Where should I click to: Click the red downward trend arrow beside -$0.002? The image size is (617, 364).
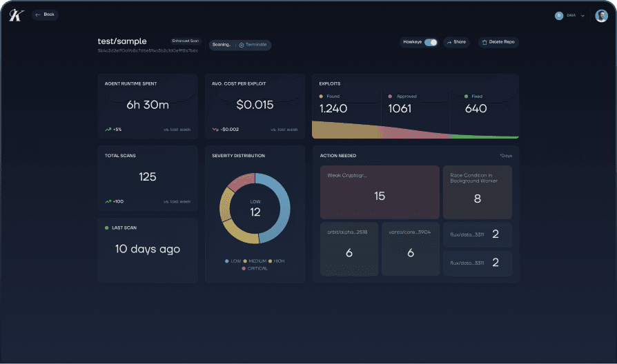coord(215,130)
